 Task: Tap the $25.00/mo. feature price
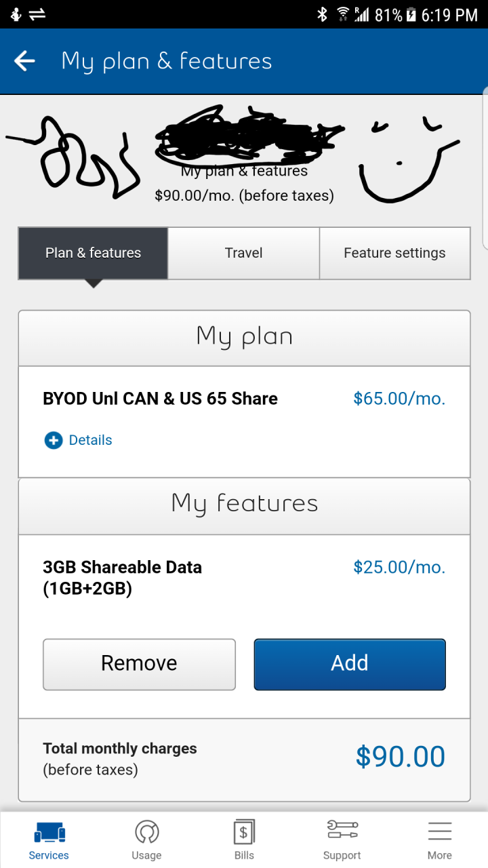point(399,567)
